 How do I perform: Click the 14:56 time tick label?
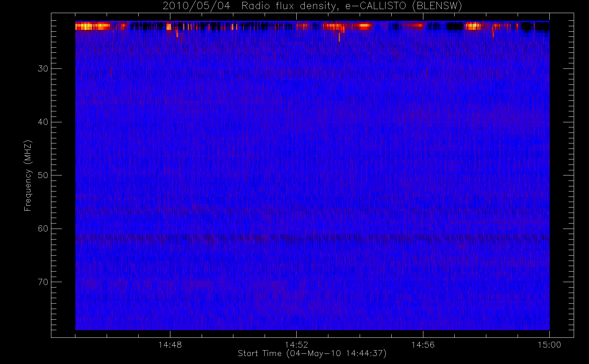coord(423,345)
